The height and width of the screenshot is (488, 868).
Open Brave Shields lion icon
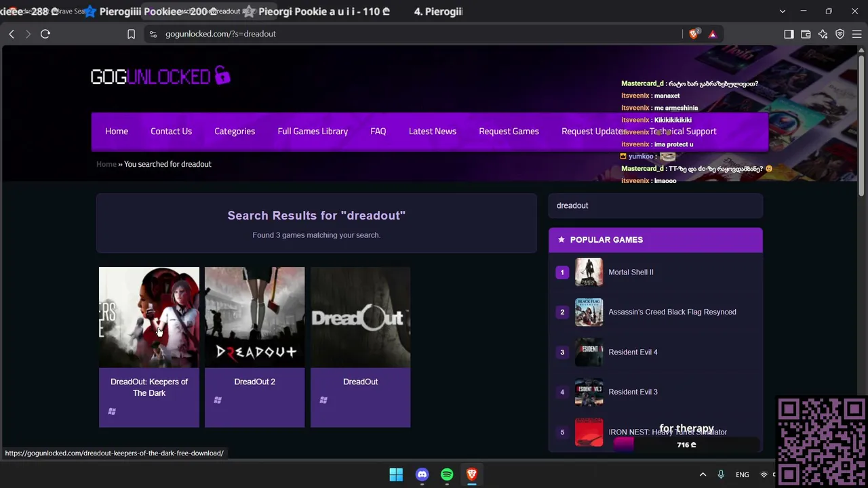tap(694, 34)
